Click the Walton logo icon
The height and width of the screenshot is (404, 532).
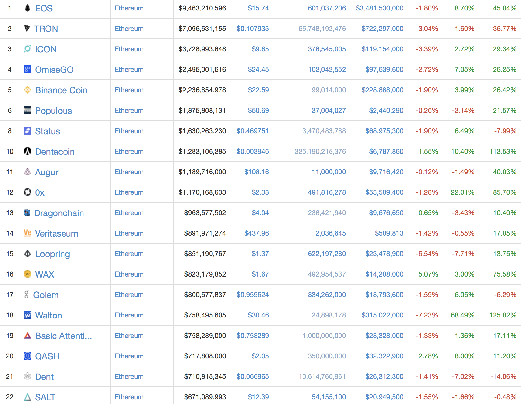(28, 315)
